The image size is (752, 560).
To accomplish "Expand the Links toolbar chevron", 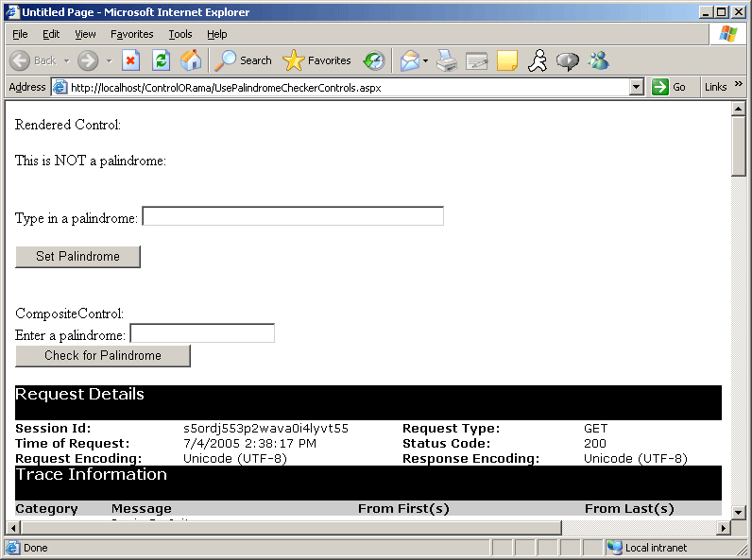I will (739, 85).
